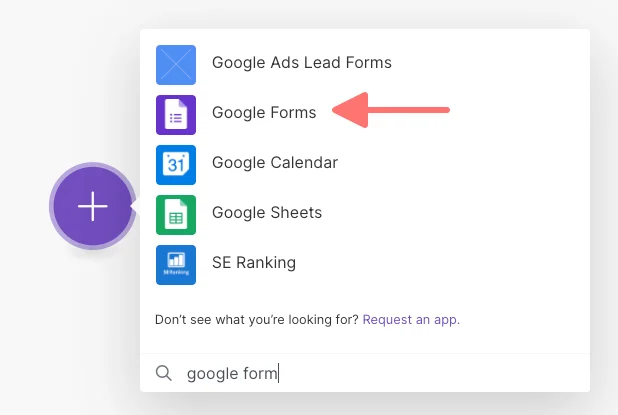Click the green Google Sheets icon

(x=176, y=215)
